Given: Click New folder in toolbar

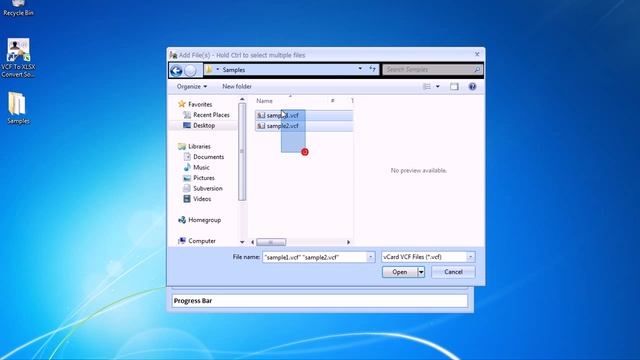Looking at the screenshot, I should click(x=237, y=87).
